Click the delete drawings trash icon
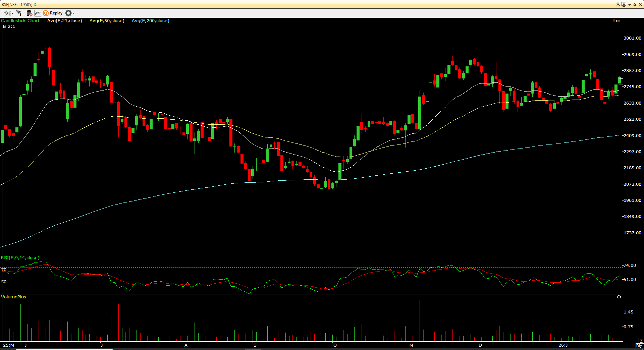 pos(29,13)
